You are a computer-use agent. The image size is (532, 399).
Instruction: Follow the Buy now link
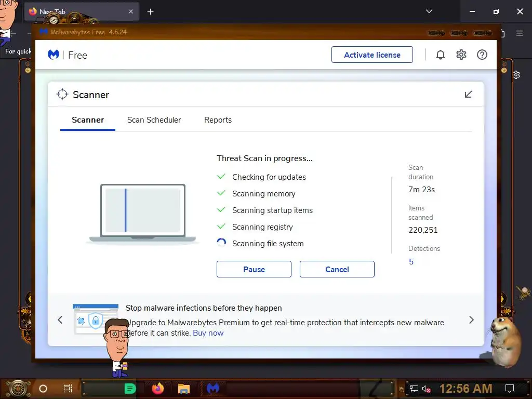(x=208, y=333)
